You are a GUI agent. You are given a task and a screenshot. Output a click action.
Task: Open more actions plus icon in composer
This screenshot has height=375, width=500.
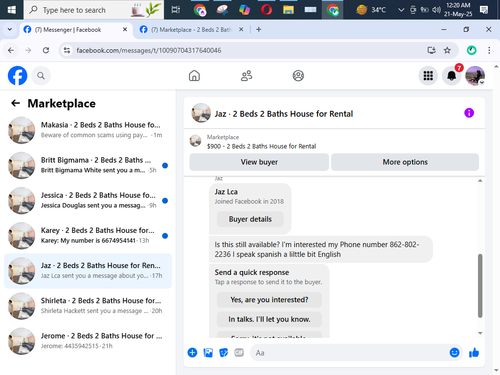click(192, 352)
